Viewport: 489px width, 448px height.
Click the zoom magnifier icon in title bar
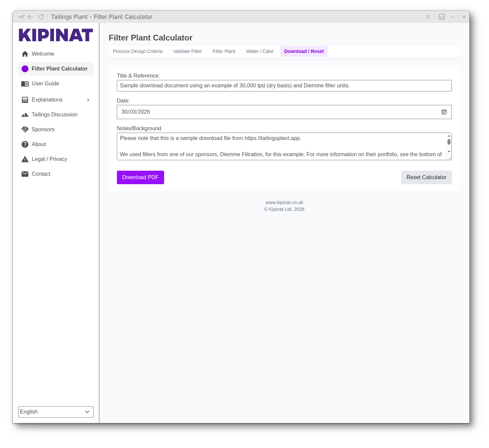(429, 17)
